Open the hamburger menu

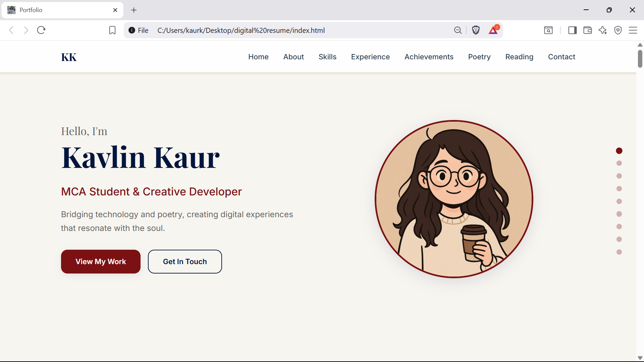click(634, 30)
